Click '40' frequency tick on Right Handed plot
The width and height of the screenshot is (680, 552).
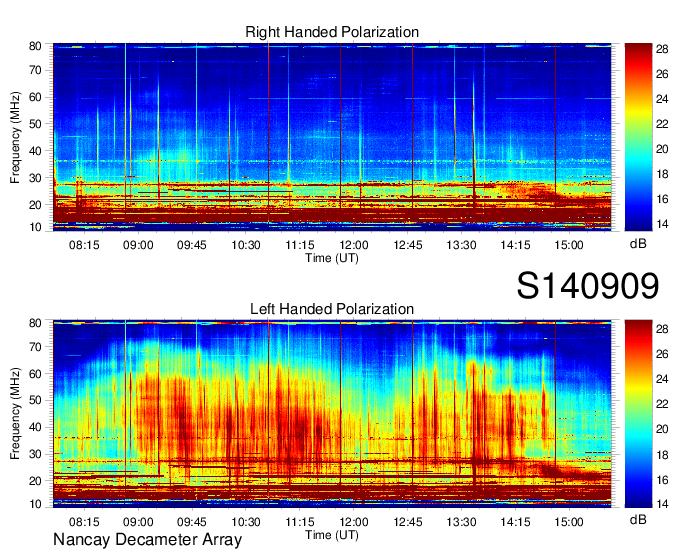click(x=35, y=151)
